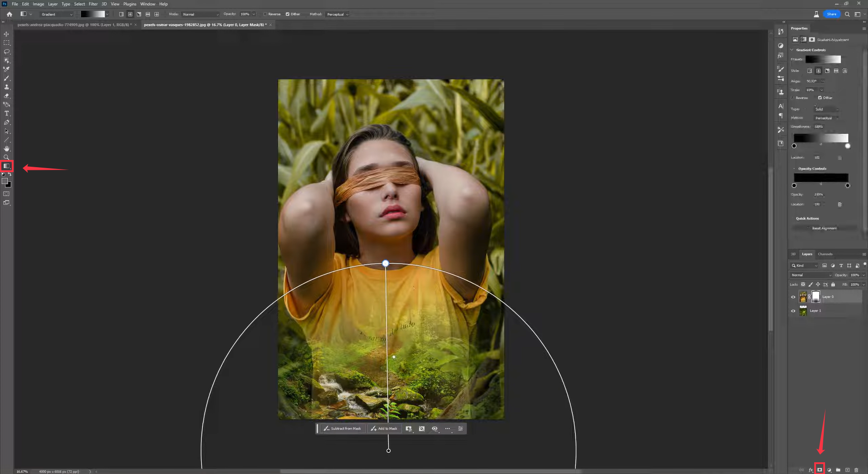Open the Method dropdown set to Perceptual
868x474 pixels.
coord(337,14)
